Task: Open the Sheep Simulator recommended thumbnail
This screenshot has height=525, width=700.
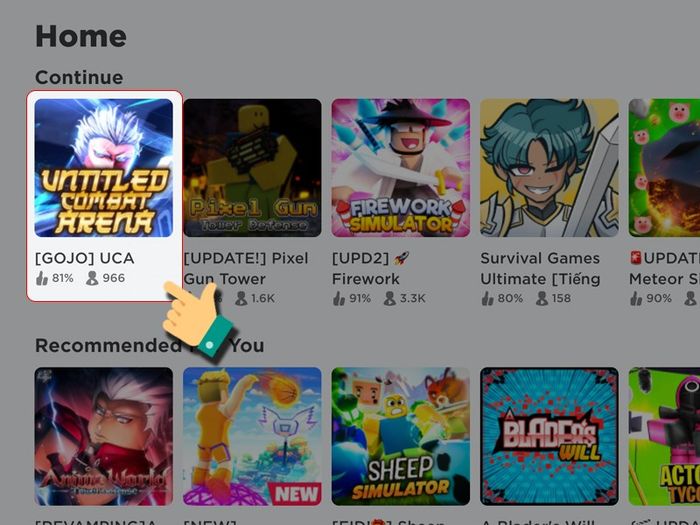Action: click(401, 436)
